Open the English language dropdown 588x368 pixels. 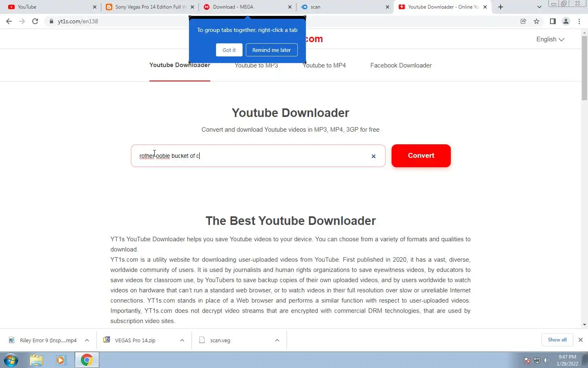[550, 39]
